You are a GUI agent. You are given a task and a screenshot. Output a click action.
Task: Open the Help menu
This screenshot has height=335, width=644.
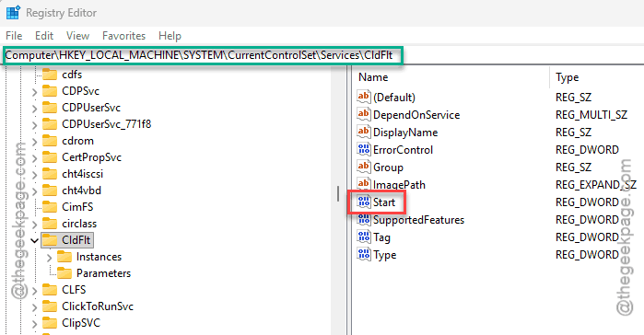[170, 36]
